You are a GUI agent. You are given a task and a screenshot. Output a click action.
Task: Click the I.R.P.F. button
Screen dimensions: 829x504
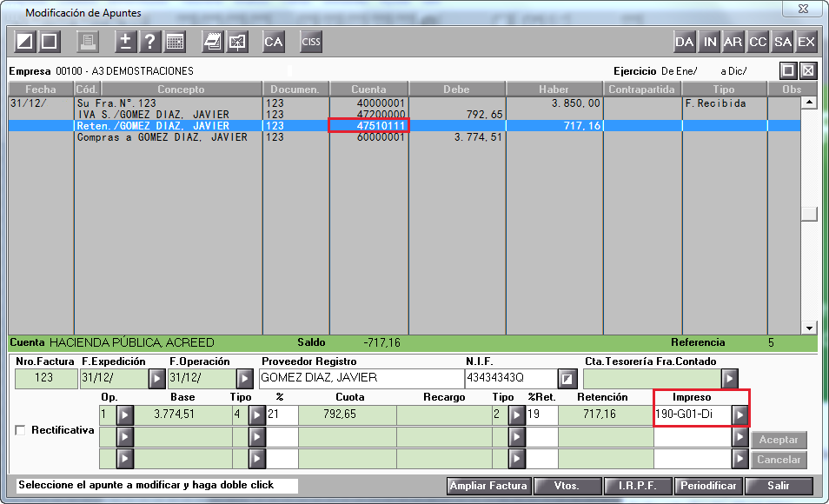tap(638, 486)
